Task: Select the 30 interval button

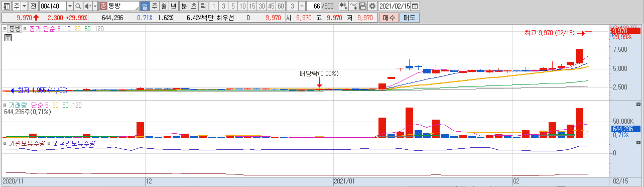Action: coord(261,6)
